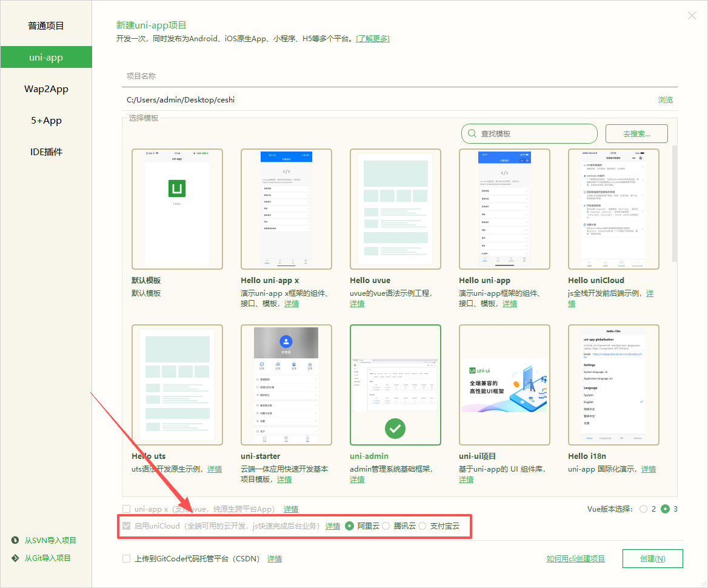The height and width of the screenshot is (588, 708).
Task: Select the uni-starter template thumbnail
Action: coord(286,385)
